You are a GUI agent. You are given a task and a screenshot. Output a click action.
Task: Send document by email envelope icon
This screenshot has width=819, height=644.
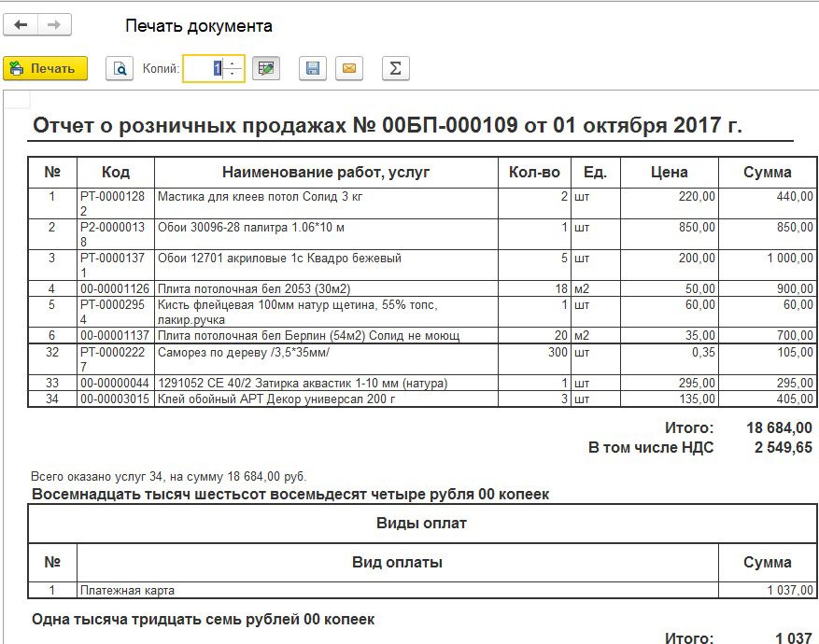349,68
